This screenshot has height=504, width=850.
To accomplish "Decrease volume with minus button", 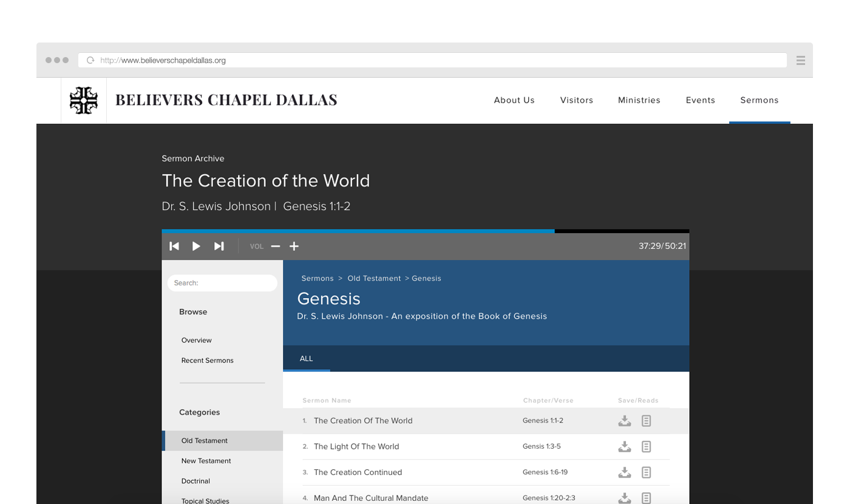I will point(276,246).
